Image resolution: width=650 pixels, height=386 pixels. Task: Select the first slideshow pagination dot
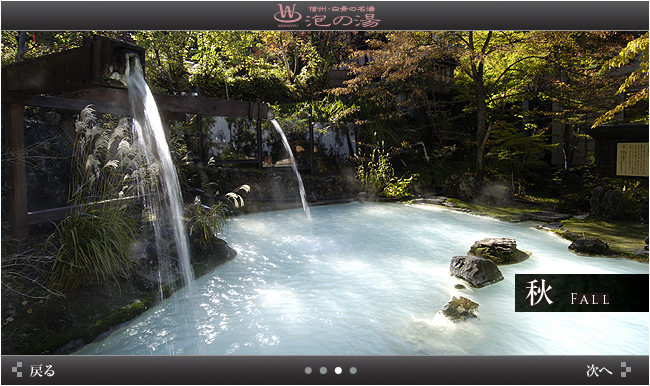308,371
